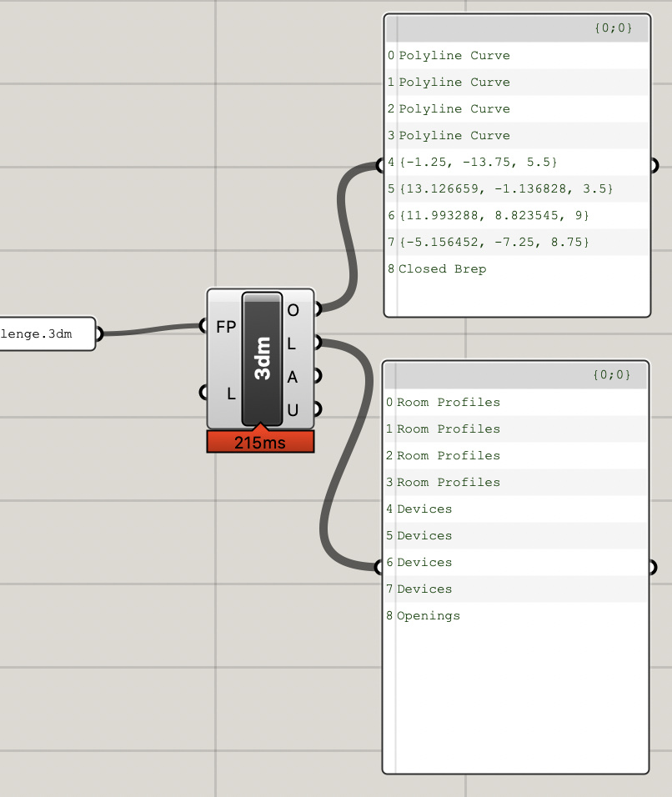
Task: Click the 215ms profiler badge
Action: pos(261,442)
